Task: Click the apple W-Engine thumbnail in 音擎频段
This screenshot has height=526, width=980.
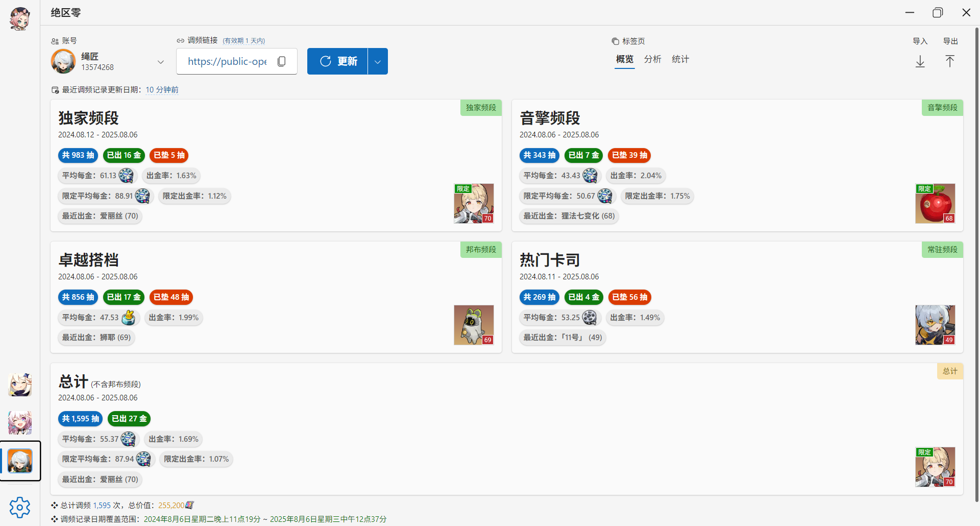Action: (935, 203)
